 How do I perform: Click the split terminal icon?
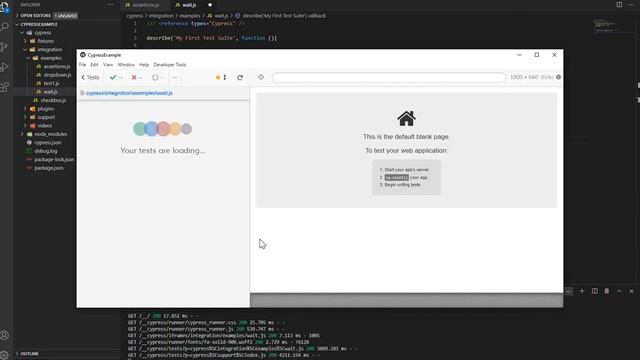point(594,291)
